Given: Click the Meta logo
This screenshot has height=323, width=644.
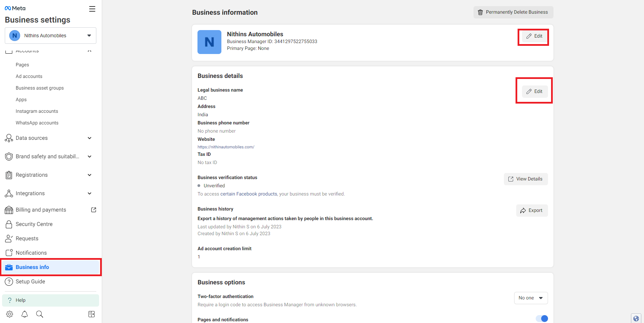Looking at the screenshot, I should click(x=15, y=8).
